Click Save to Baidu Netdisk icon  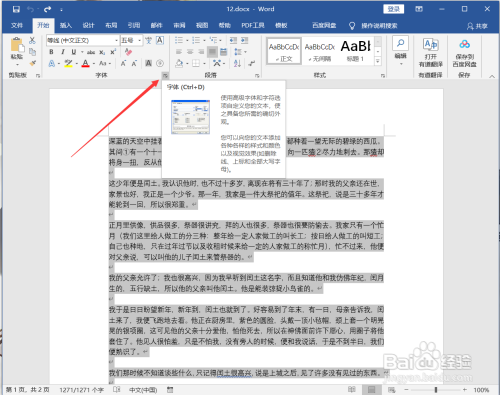tap(464, 52)
